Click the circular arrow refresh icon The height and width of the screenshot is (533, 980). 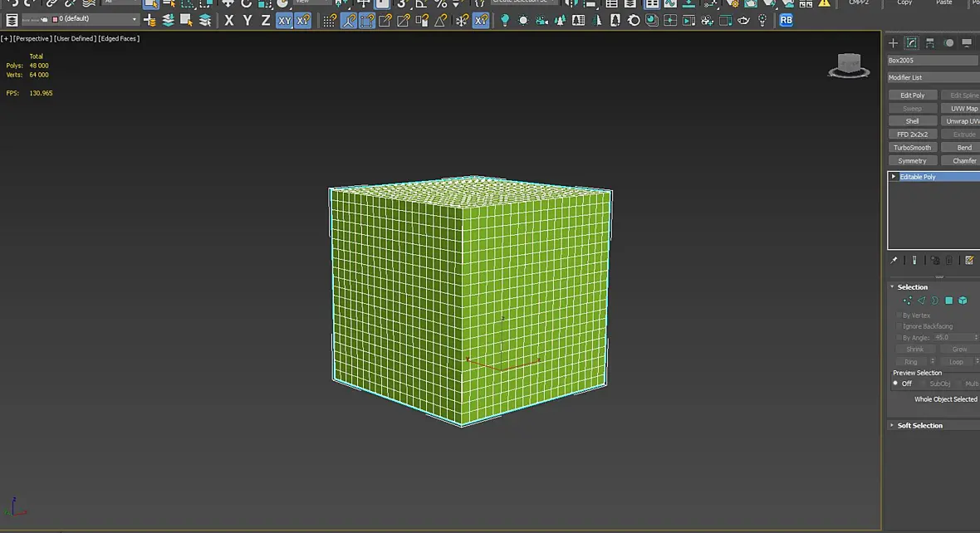[x=633, y=21]
